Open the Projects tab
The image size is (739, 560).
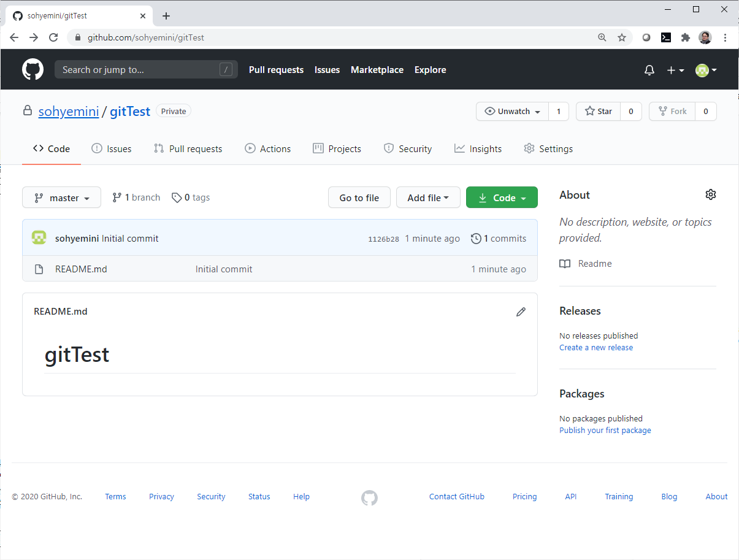pos(337,148)
